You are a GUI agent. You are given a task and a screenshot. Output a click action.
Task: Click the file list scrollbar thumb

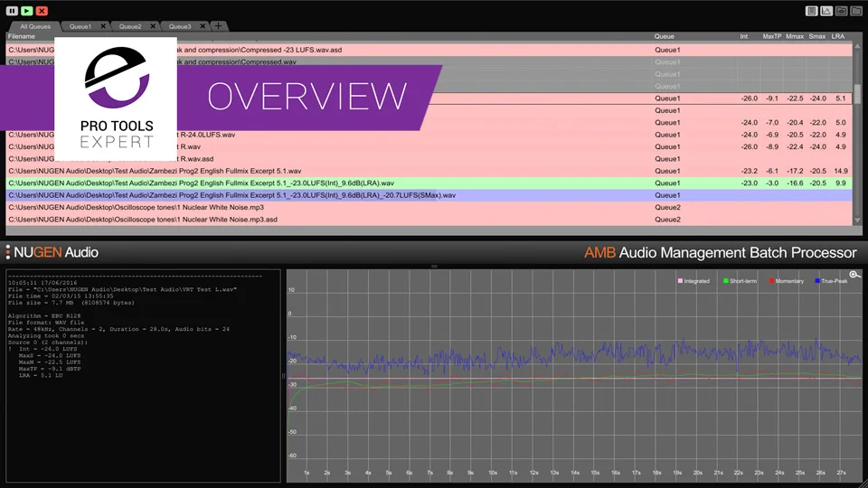857,93
